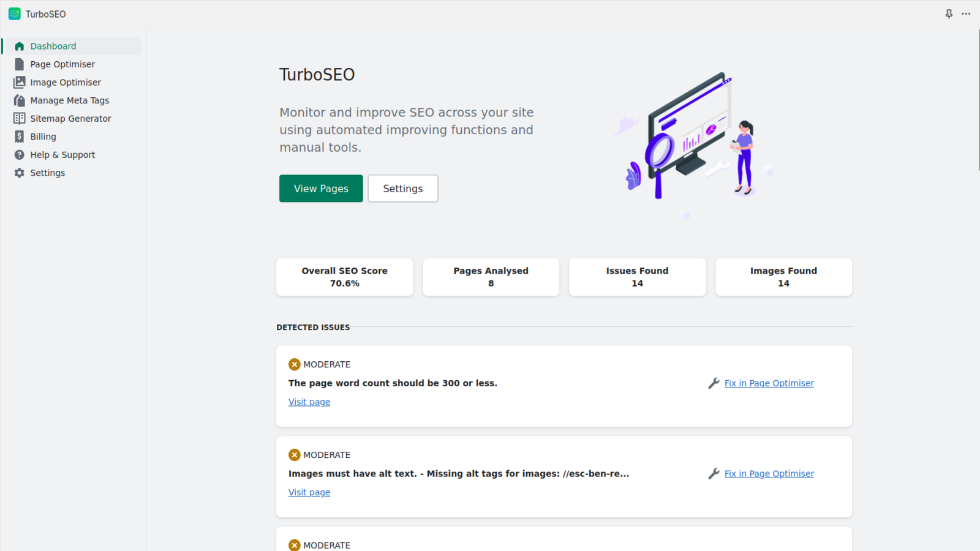Open Help & Support via the question icon
Screen dimensions: 980x551
coord(19,154)
